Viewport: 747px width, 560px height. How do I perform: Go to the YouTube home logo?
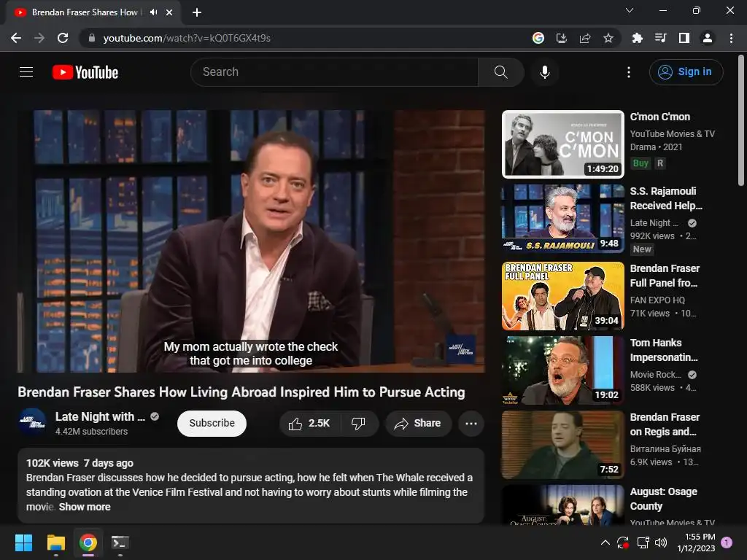85,72
